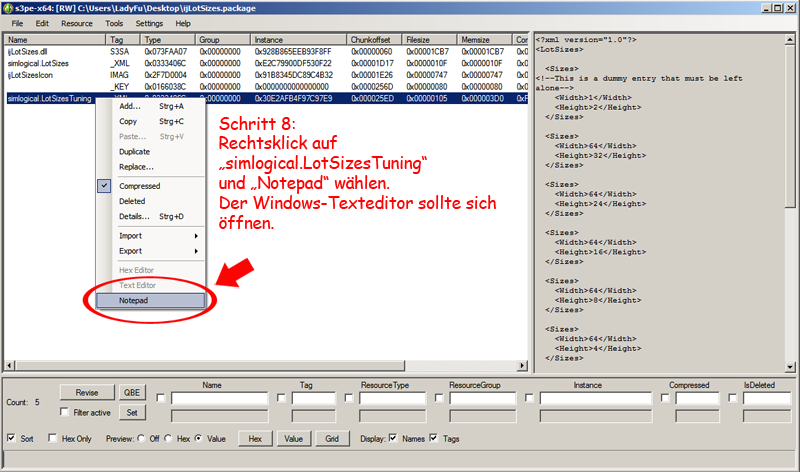Click the preview pane scroll-up arrow
This screenshot has width=800, height=472.
coord(790,39)
